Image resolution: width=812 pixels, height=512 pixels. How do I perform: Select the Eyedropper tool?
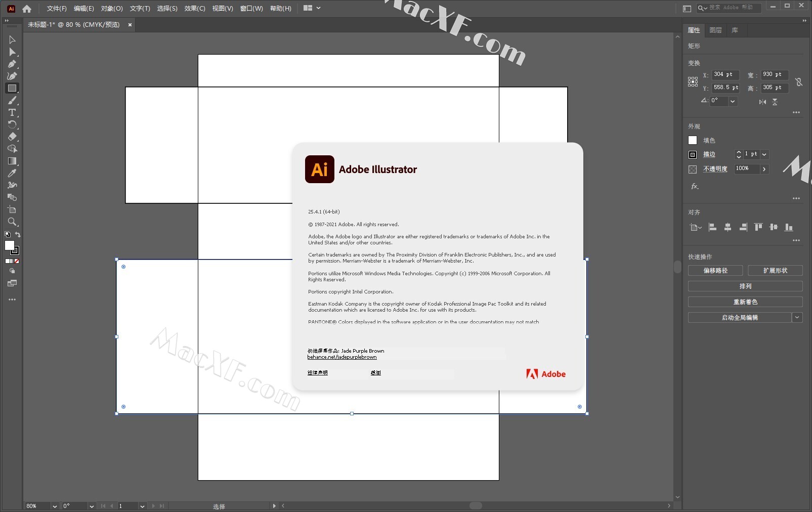(12, 173)
